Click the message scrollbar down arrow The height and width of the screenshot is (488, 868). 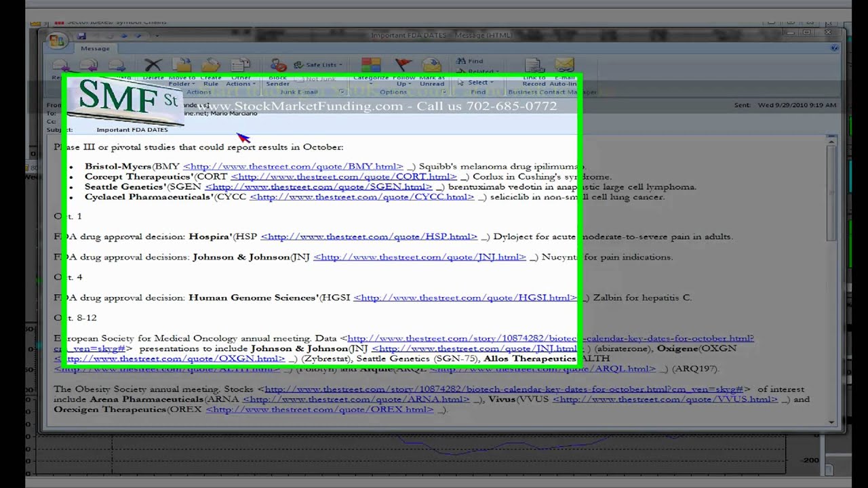[x=832, y=422]
